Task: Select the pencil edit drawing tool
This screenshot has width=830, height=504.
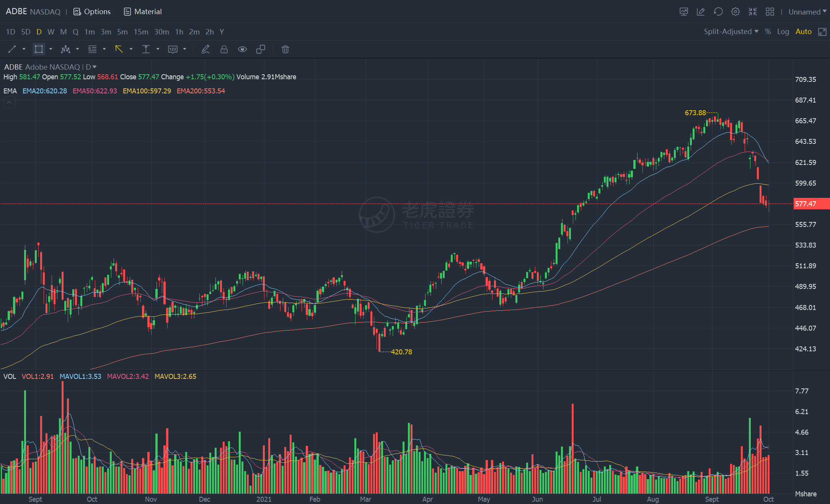Action: click(x=205, y=49)
